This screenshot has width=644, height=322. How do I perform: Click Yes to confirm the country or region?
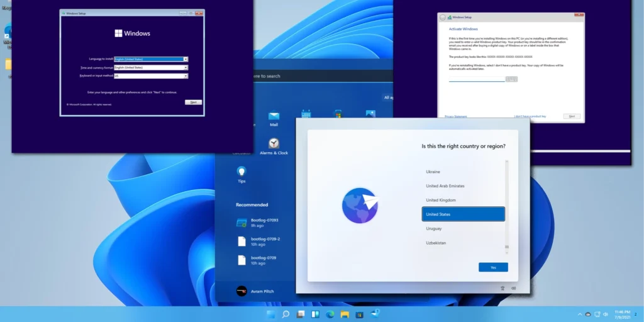(x=493, y=267)
